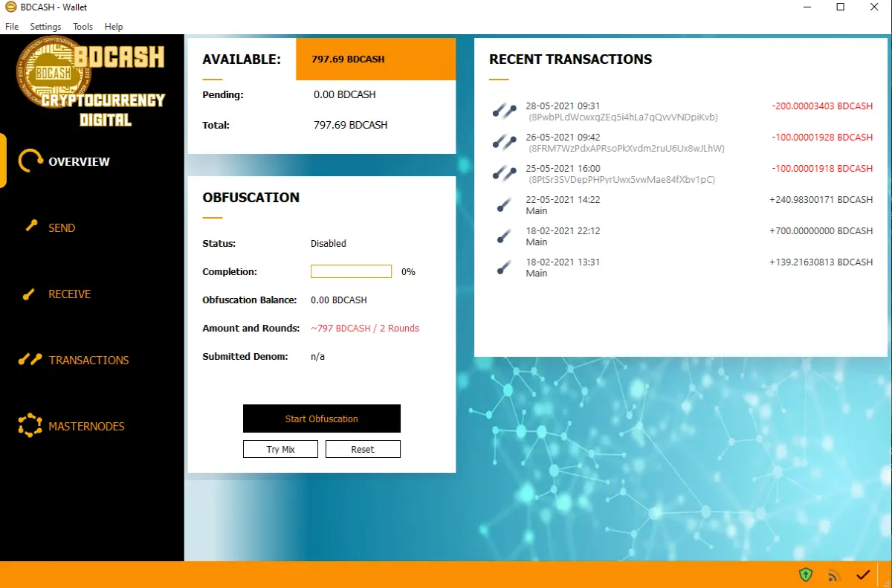
Task: Click the sent icon for 26-05-2021 transaction
Action: point(504,143)
